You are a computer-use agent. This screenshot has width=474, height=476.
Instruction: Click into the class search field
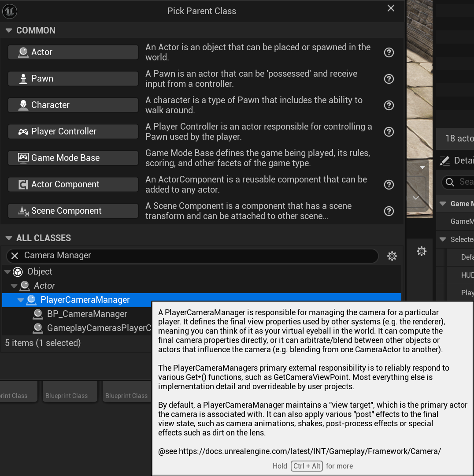[193, 256]
